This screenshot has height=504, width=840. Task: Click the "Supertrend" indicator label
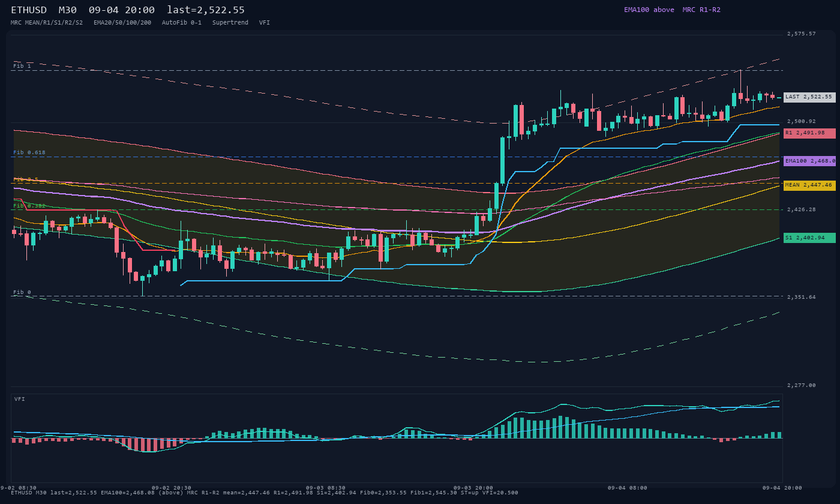point(230,23)
